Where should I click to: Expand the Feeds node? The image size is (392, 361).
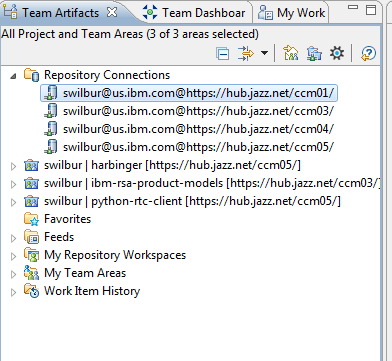click(x=13, y=238)
